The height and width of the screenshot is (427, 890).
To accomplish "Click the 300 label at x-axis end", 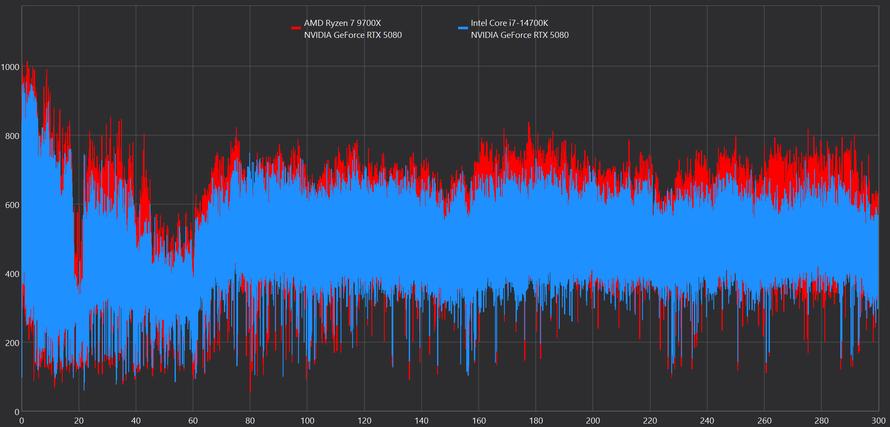I will 878,420.
